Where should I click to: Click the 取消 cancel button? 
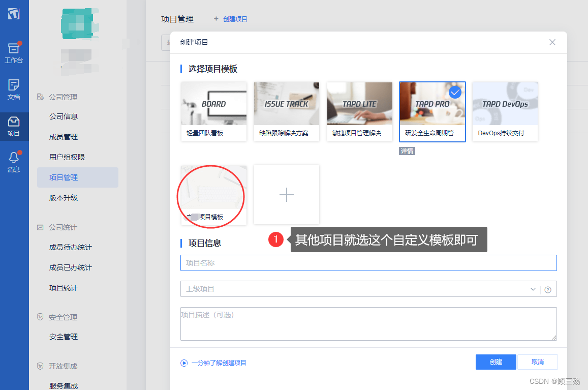(537, 362)
